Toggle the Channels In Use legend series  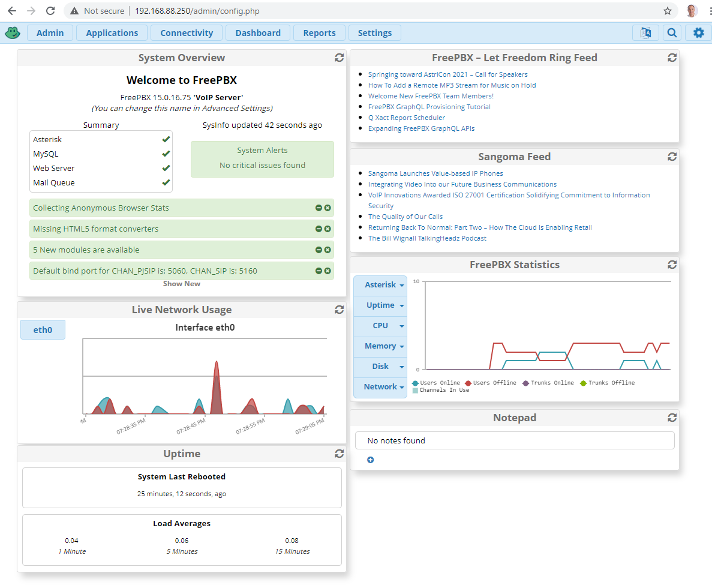point(440,390)
